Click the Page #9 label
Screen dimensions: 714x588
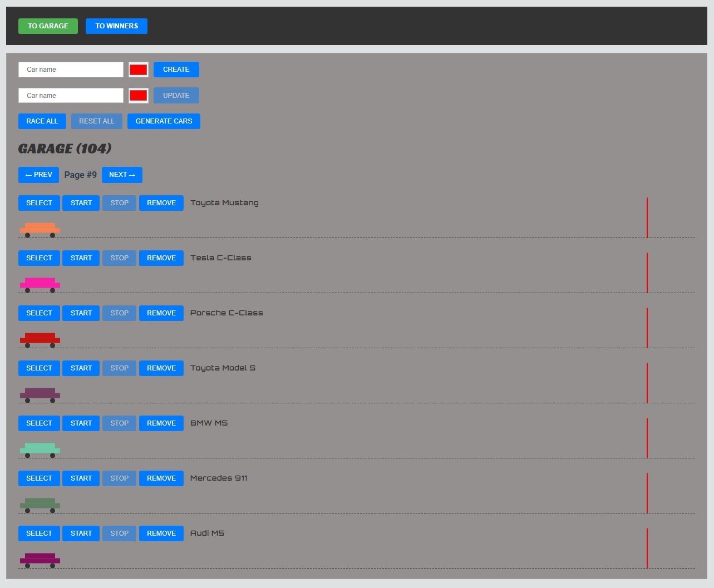81,175
